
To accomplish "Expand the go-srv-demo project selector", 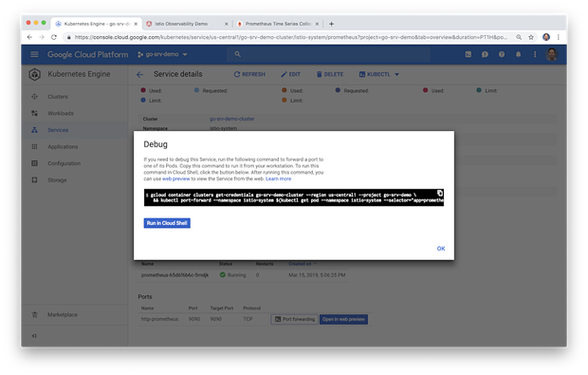I will 162,54.
